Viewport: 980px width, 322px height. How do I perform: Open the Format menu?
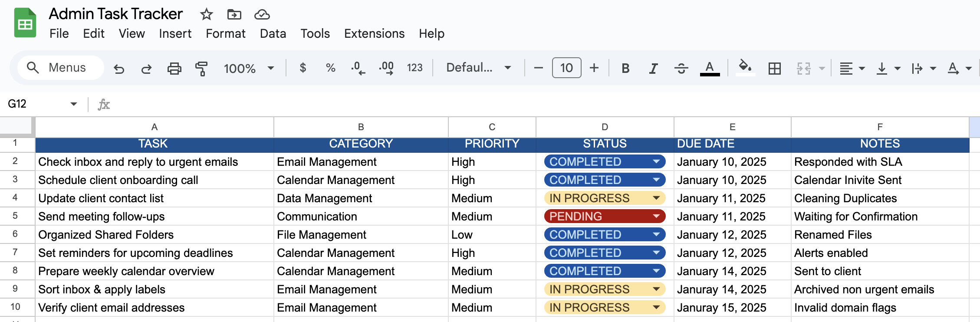225,33
